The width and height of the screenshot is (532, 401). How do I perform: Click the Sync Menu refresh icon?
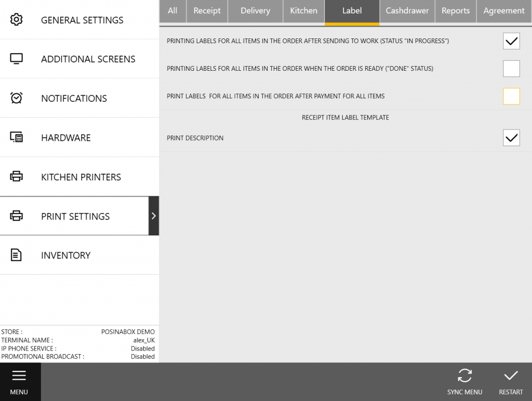coord(464,376)
